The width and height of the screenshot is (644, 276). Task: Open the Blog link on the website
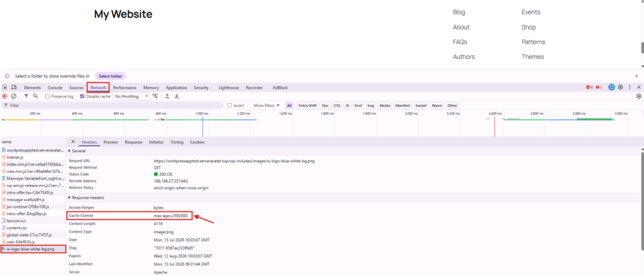click(x=459, y=13)
